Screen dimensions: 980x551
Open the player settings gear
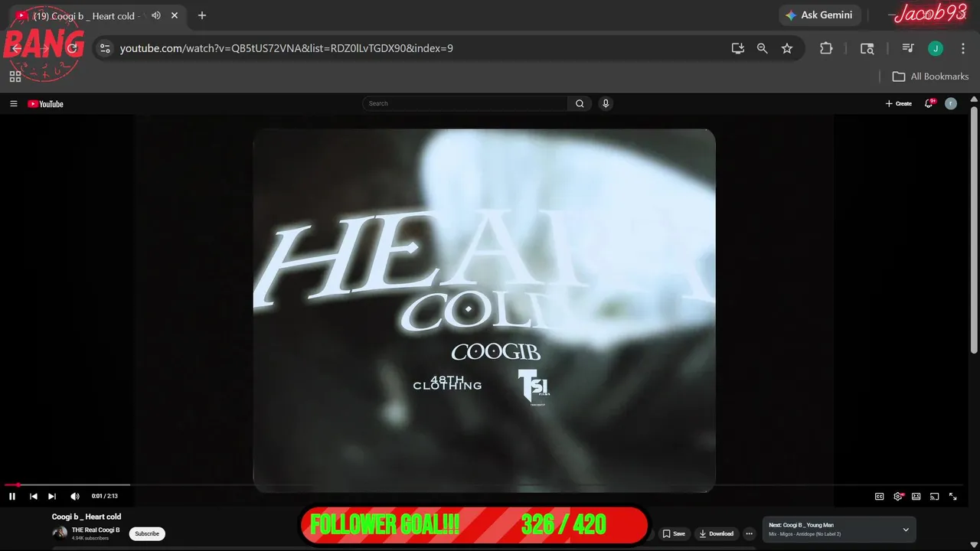(x=898, y=497)
